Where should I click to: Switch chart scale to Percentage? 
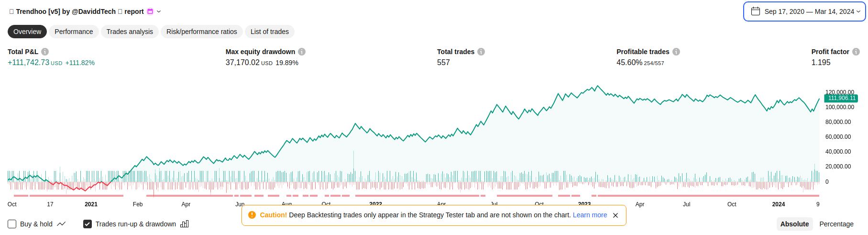pyautogui.click(x=836, y=224)
